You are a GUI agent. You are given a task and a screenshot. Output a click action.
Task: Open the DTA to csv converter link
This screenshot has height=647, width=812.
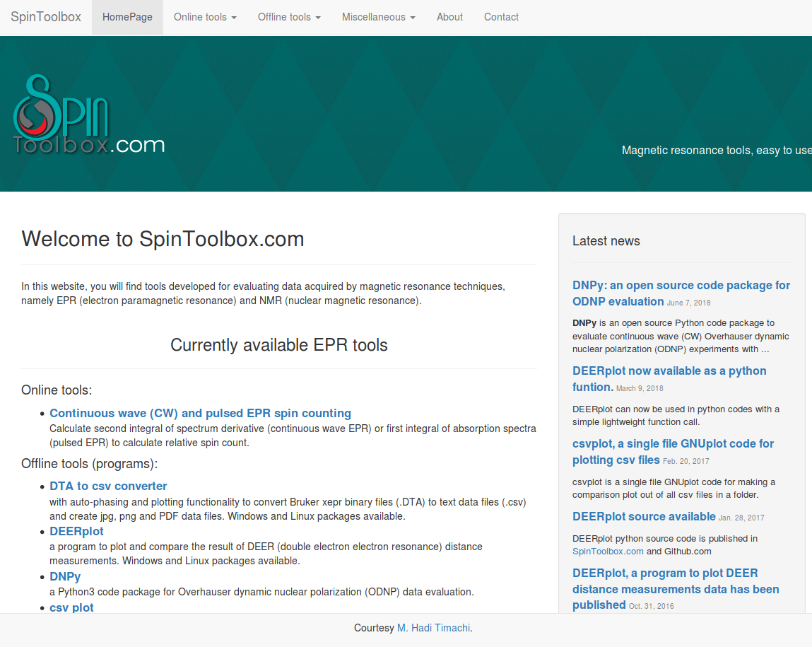[x=108, y=486]
